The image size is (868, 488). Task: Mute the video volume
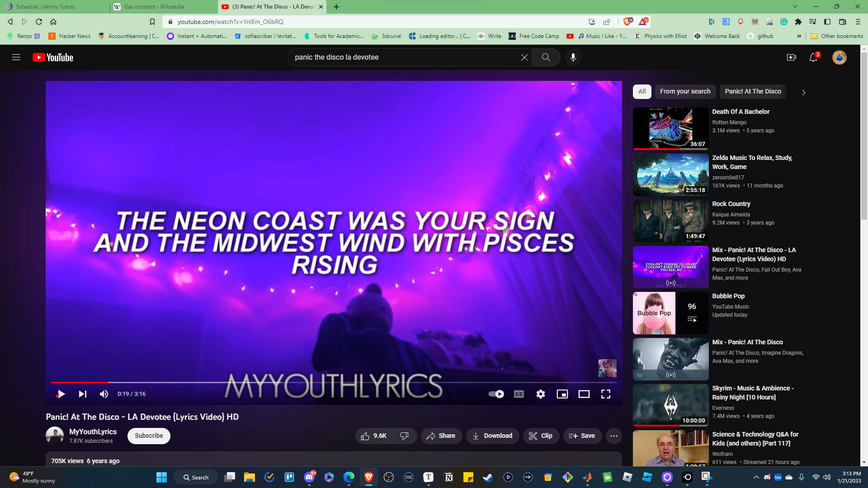pyautogui.click(x=104, y=394)
